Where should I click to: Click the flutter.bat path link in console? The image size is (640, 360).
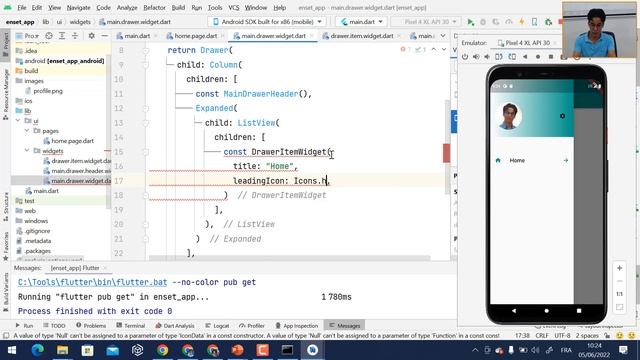pos(92,282)
